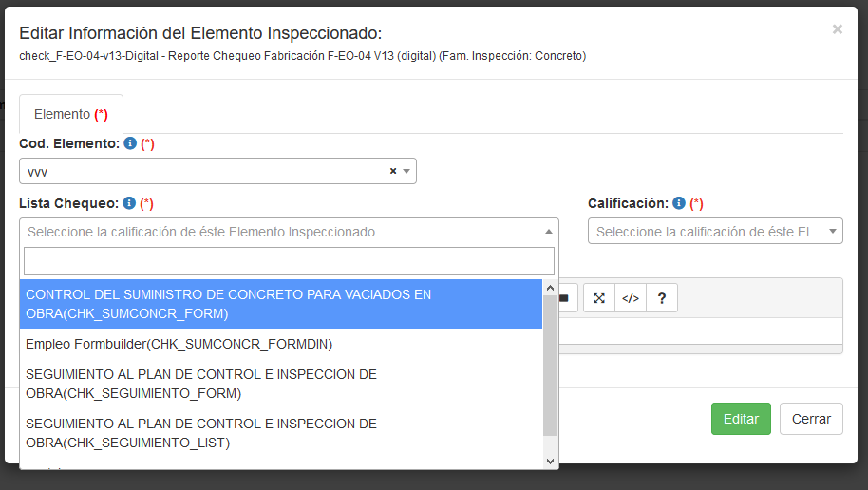The height and width of the screenshot is (490, 868).
Task: Expand the Calificación dropdown
Action: click(x=832, y=232)
